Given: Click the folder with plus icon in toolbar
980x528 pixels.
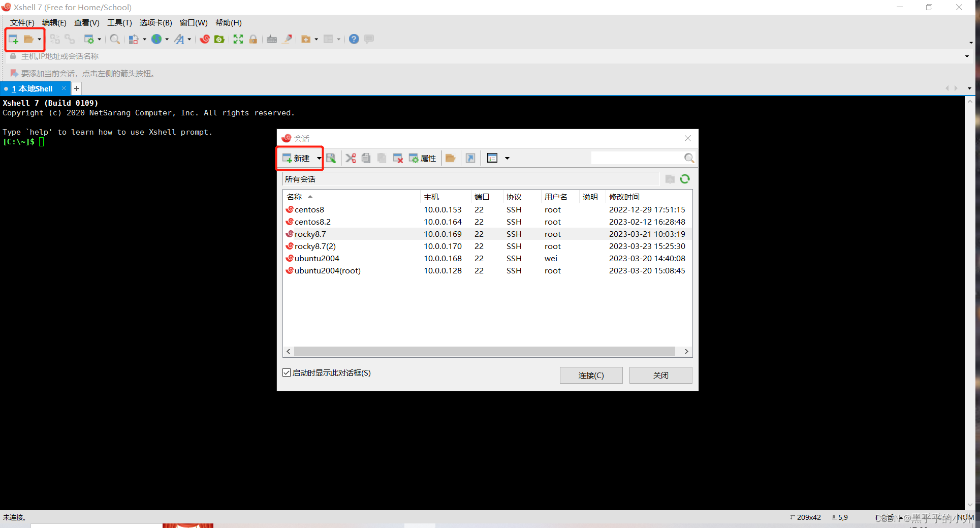Looking at the screenshot, I should click(306, 39).
